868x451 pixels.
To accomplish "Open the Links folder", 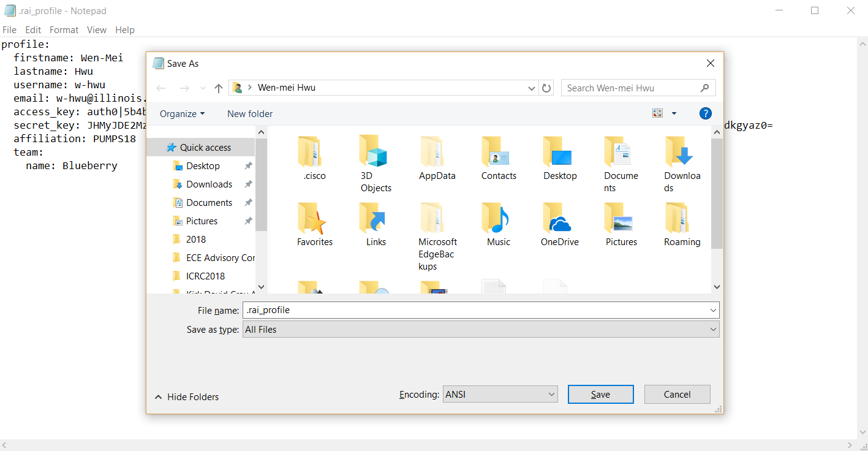I will [376, 224].
